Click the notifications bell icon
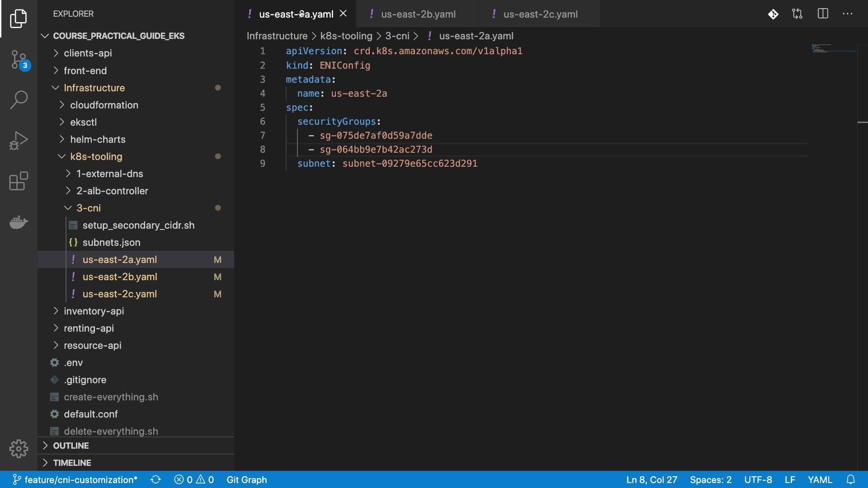Screen dimensions: 868x488 (851, 479)
